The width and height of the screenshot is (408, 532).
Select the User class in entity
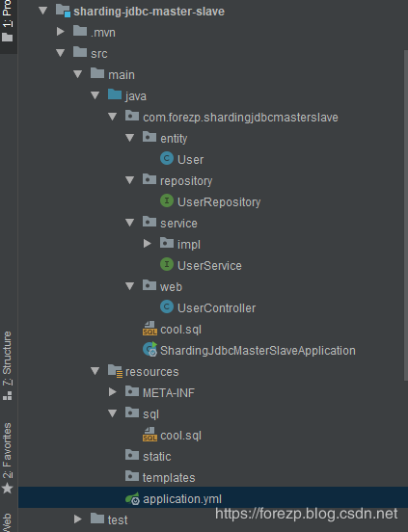coord(190,159)
